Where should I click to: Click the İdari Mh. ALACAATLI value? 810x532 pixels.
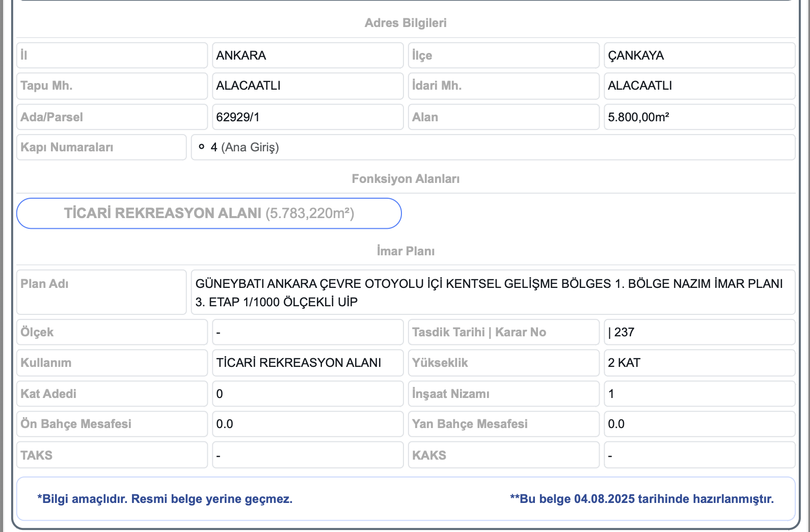[x=640, y=86]
